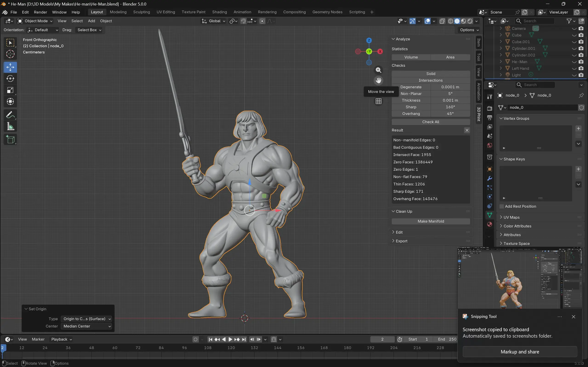Viewport: 588px width, 367px height.
Task: Click the Overhang angle value field
Action: pyautogui.click(x=450, y=114)
